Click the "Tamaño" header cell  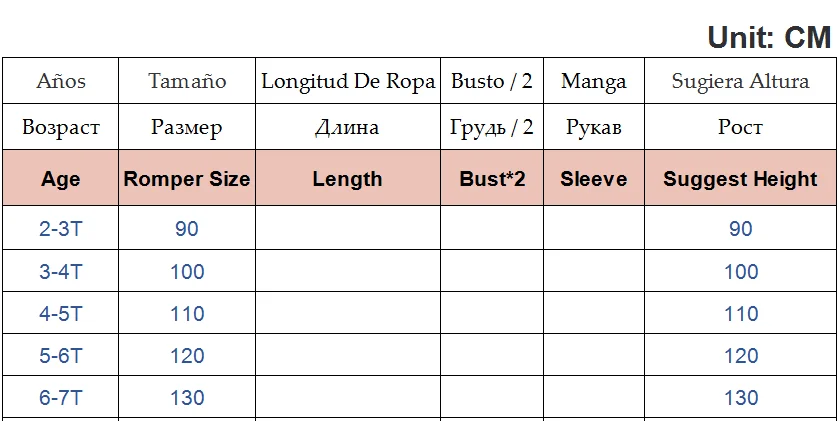(187, 81)
